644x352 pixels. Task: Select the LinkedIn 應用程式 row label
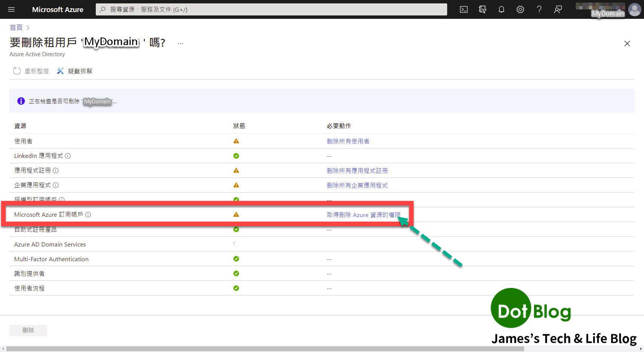38,156
